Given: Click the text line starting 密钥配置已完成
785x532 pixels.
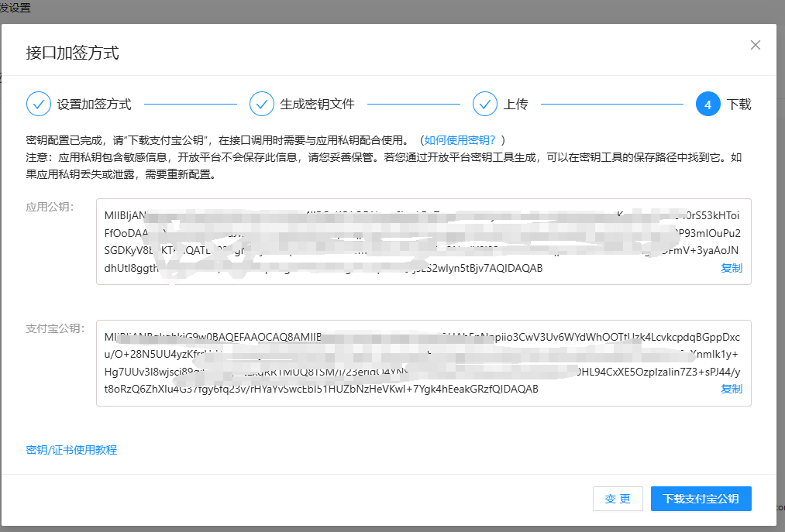Looking at the screenshot, I should 266,140.
